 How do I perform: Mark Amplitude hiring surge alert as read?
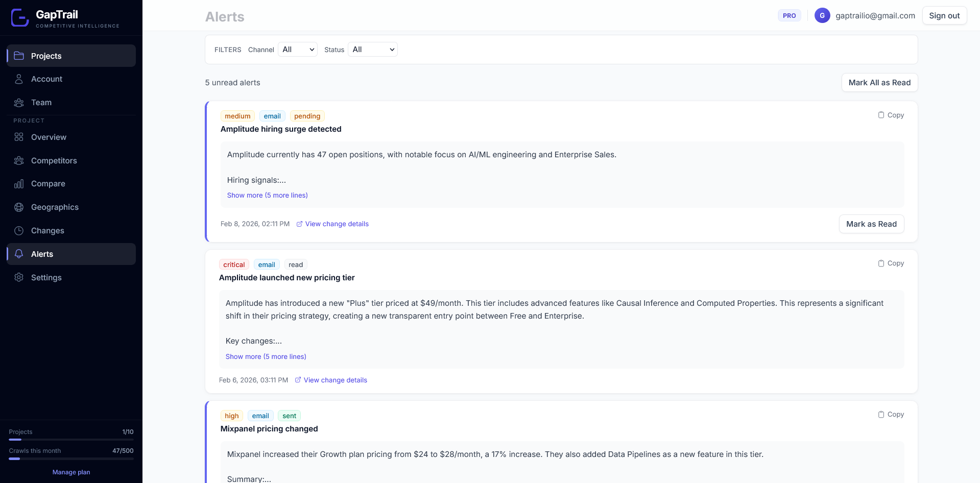click(871, 224)
